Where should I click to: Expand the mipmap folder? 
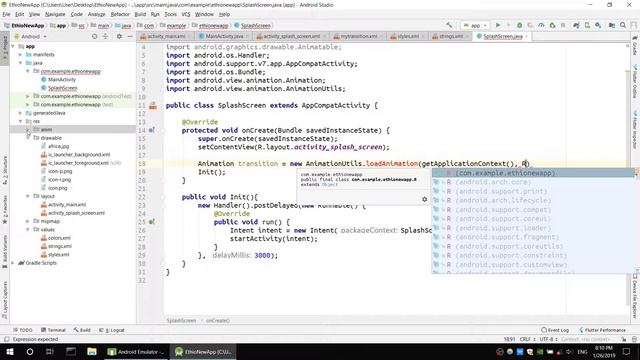click(28, 221)
